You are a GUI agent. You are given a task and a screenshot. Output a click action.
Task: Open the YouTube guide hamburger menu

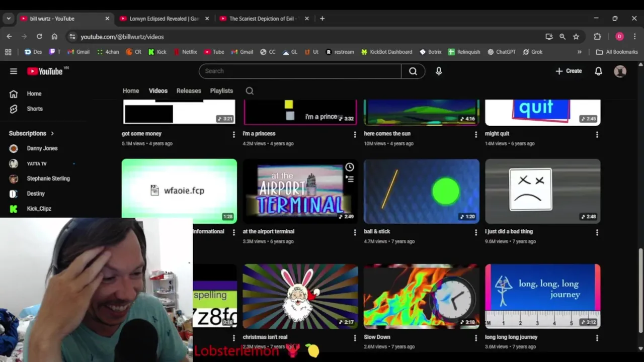pyautogui.click(x=14, y=71)
